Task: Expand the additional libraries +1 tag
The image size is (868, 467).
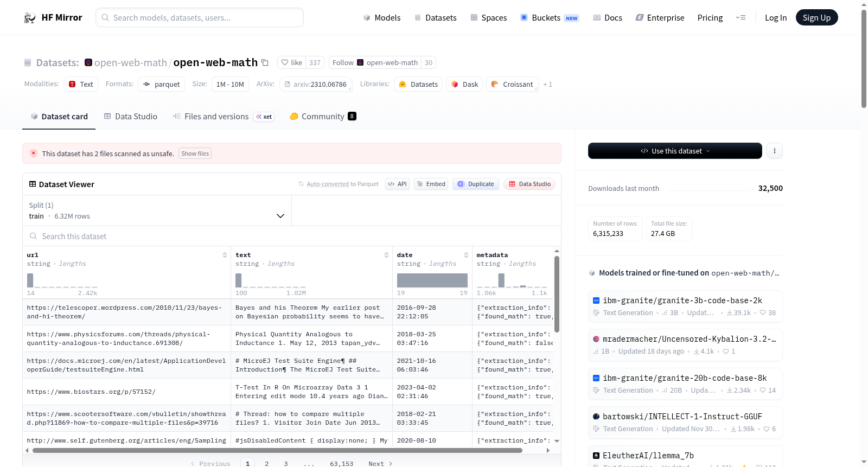Action: [547, 85]
